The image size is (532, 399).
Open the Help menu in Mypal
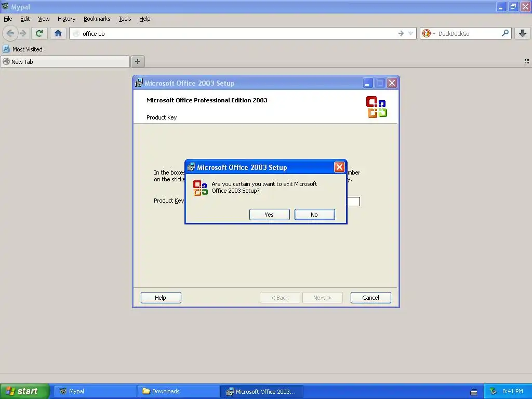click(144, 19)
